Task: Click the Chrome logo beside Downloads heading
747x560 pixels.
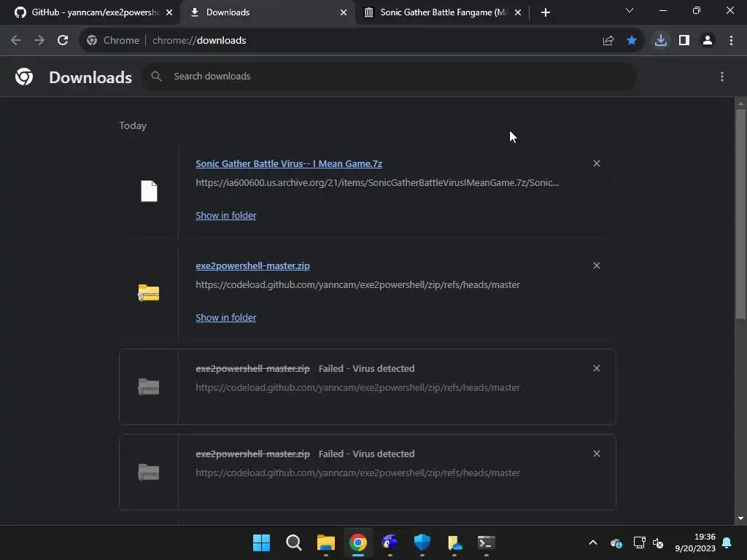Action: point(24,77)
